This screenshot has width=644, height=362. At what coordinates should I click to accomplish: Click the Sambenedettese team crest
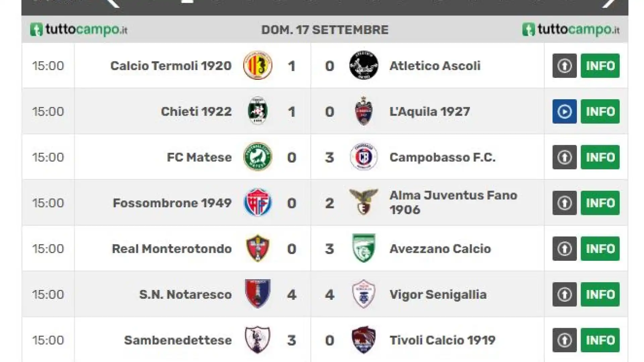point(258,340)
